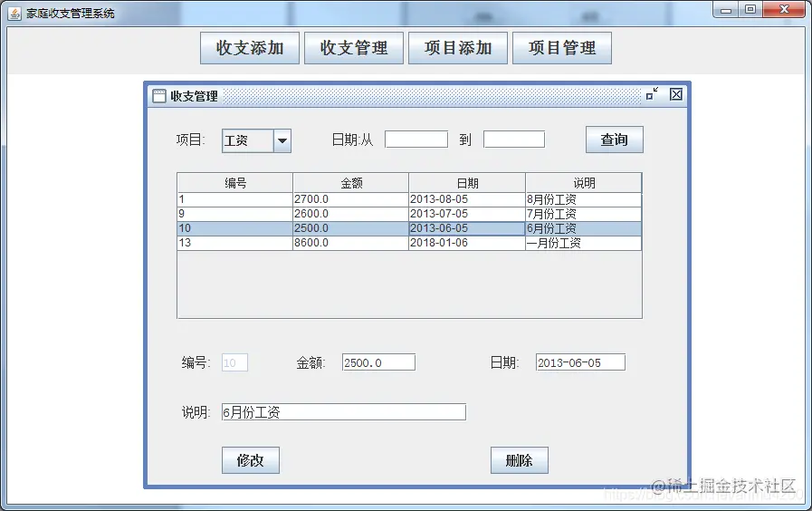Select the cell 10 in 编号 column
This screenshot has width=812, height=511.
[x=235, y=228]
